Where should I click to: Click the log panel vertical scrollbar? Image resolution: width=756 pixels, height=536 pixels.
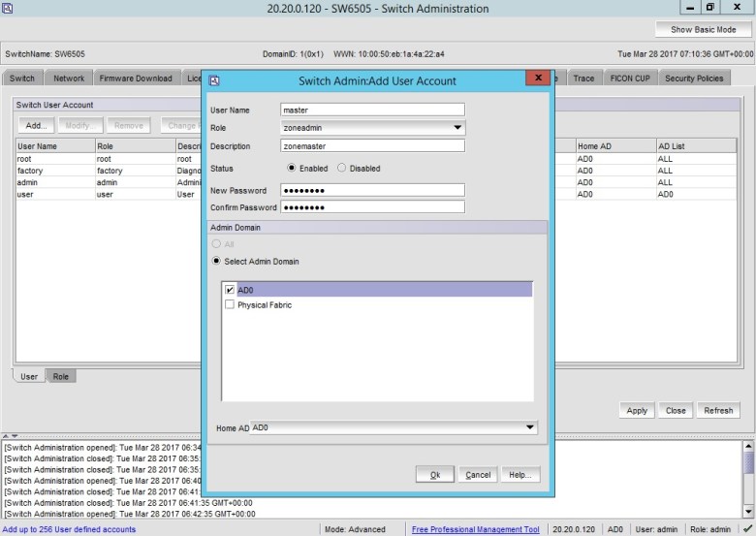pyautogui.click(x=748, y=480)
